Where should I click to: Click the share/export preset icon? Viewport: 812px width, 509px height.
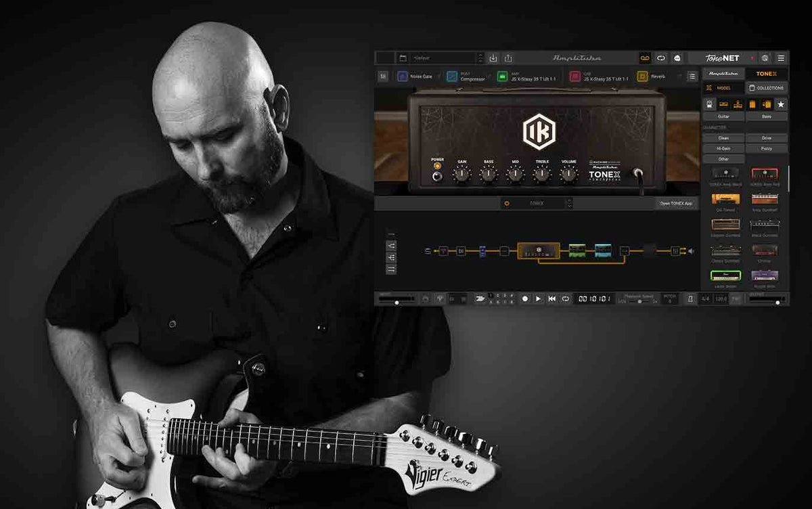508,58
